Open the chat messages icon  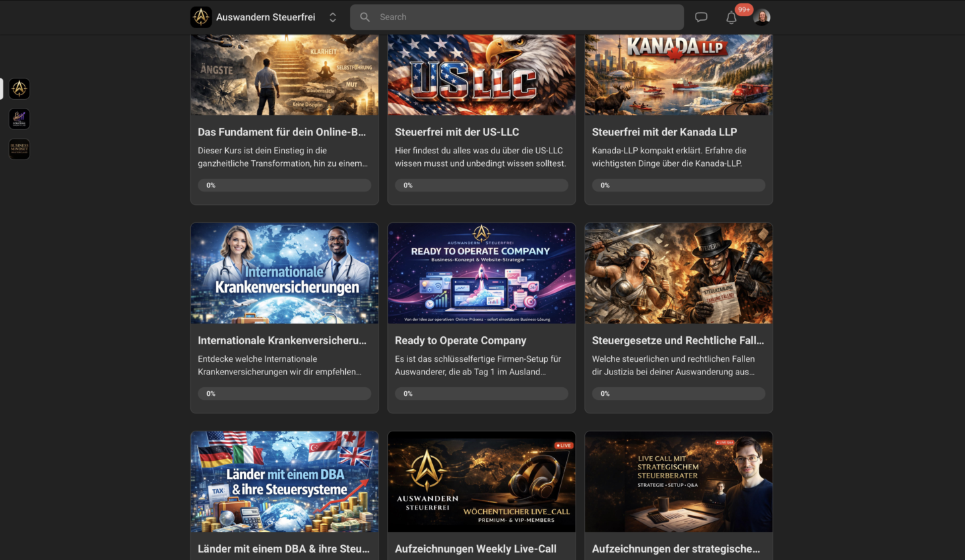(x=701, y=17)
